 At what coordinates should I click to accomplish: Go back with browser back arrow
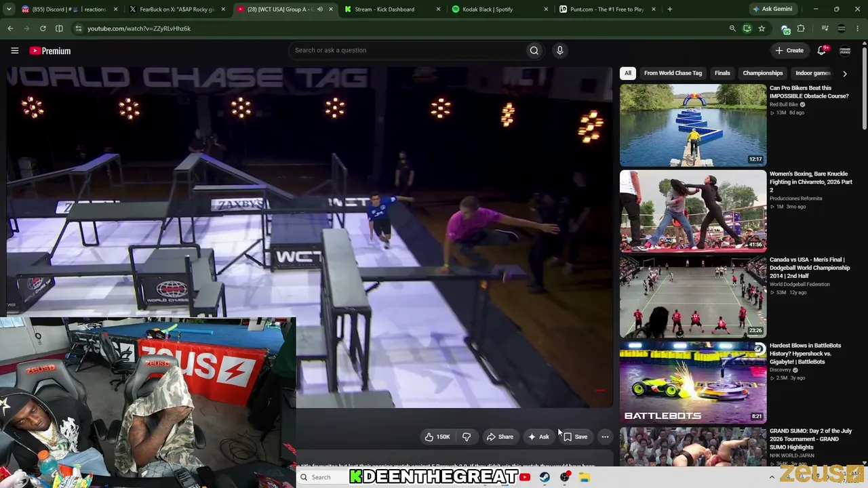[x=10, y=28]
